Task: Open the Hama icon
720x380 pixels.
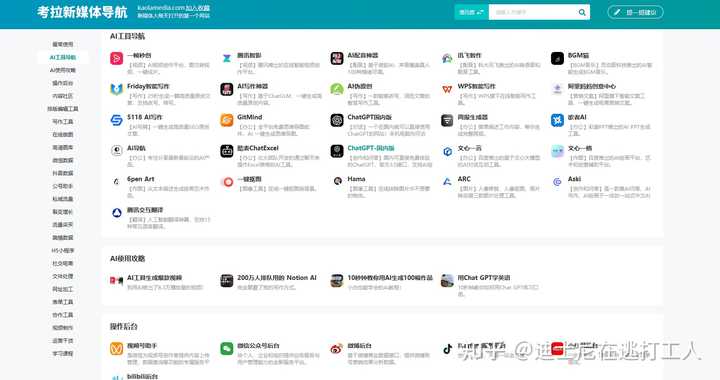Action: [x=337, y=182]
